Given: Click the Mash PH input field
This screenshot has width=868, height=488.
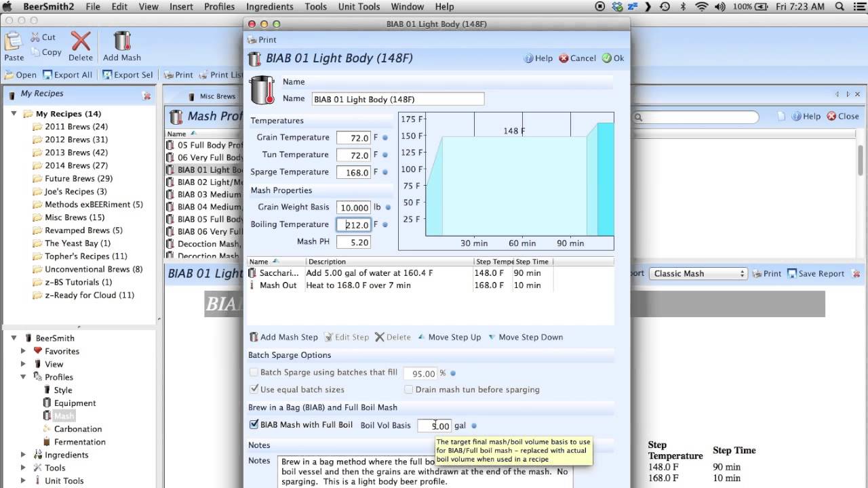Looking at the screenshot, I should coord(353,242).
